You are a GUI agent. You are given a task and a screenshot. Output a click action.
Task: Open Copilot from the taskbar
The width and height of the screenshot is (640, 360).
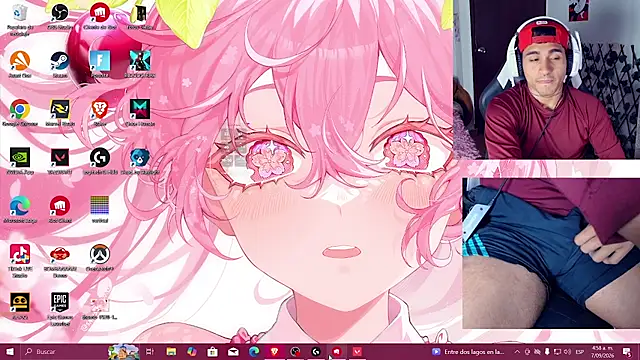192,351
